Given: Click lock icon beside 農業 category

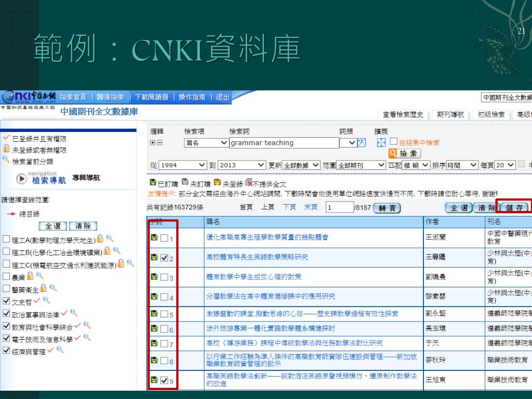Looking at the screenshot, I should click(30, 275).
